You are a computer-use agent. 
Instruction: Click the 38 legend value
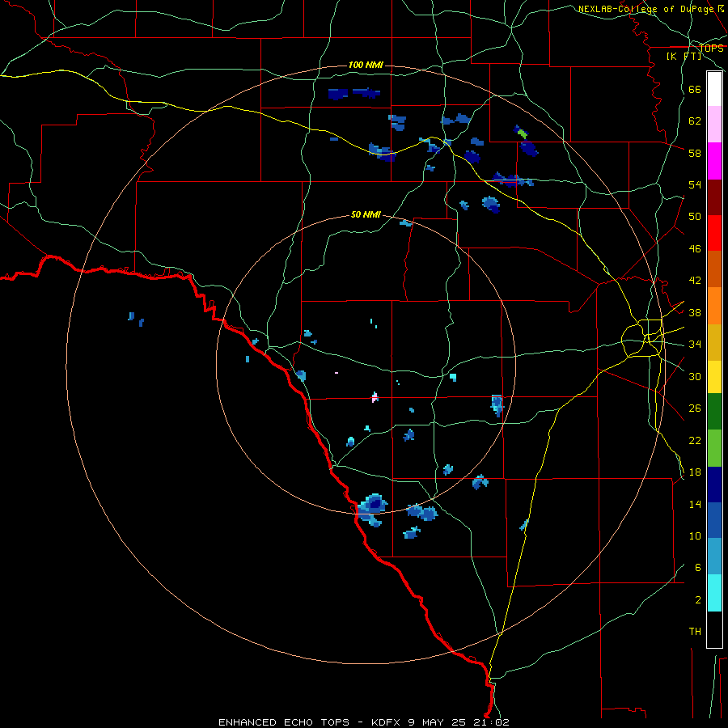point(695,312)
